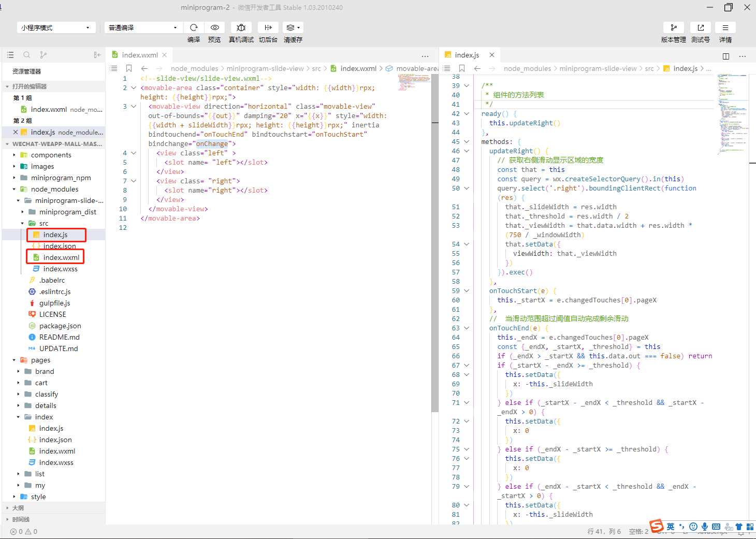756x539 pixels.
Task: Expand the outline (大纲) section
Action: pyautogui.click(x=7, y=508)
